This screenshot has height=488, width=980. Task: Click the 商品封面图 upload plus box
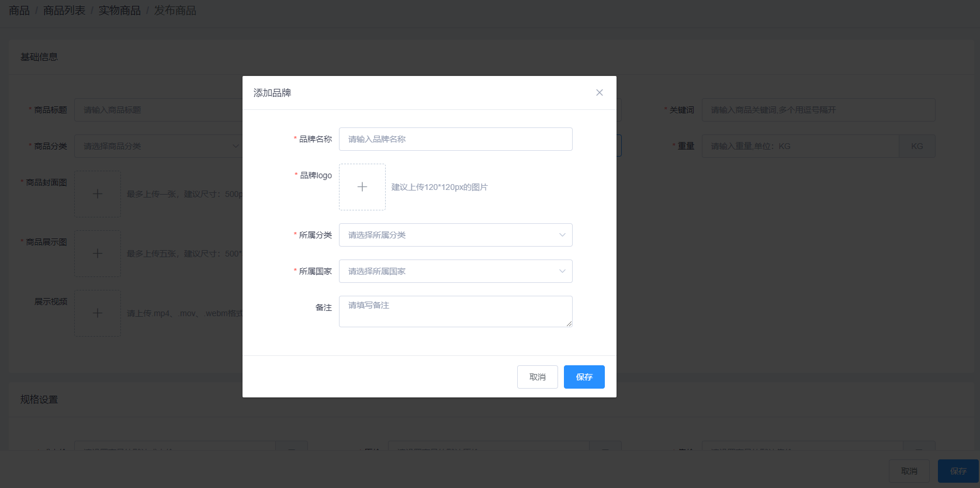tap(98, 194)
